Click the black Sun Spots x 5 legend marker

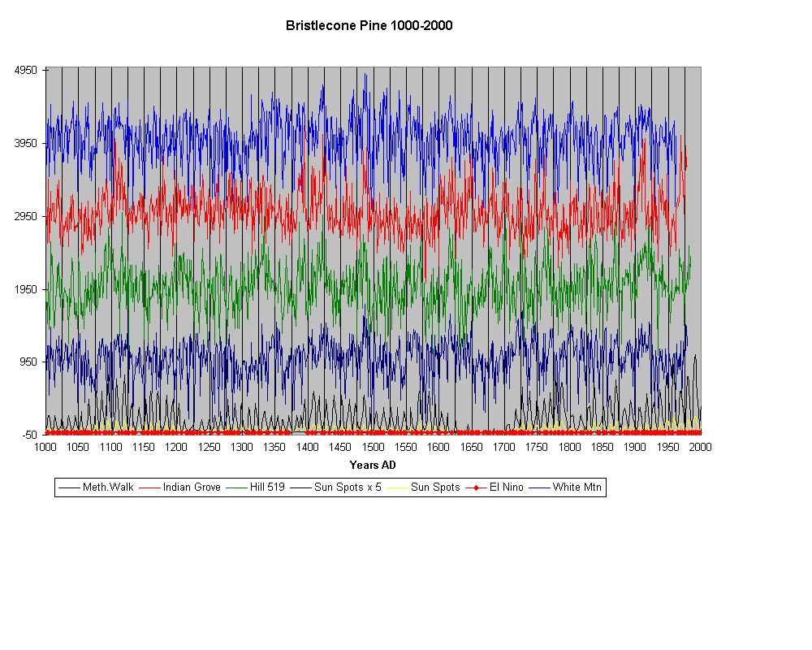coord(300,487)
